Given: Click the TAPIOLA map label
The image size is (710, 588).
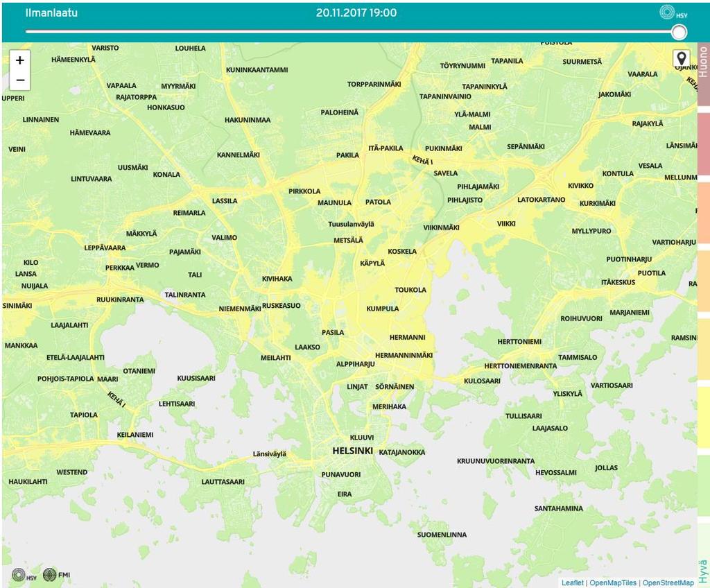Looking at the screenshot, I should 84,415.
